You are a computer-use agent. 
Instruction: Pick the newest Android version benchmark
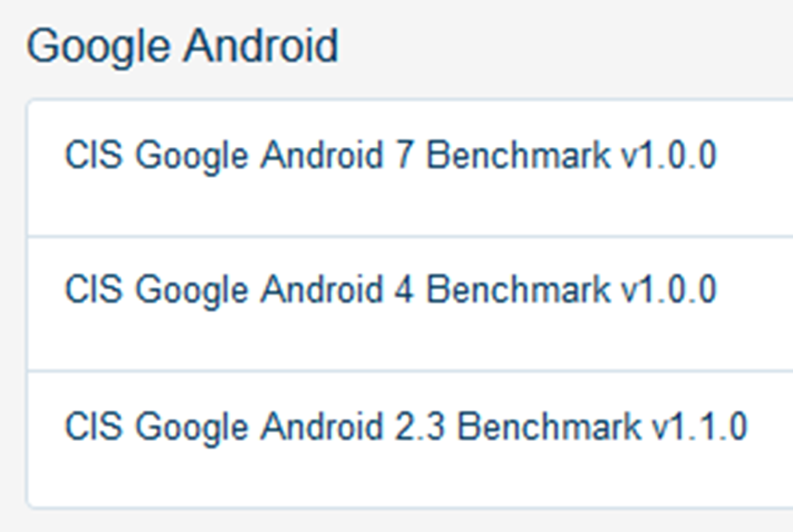pos(390,155)
